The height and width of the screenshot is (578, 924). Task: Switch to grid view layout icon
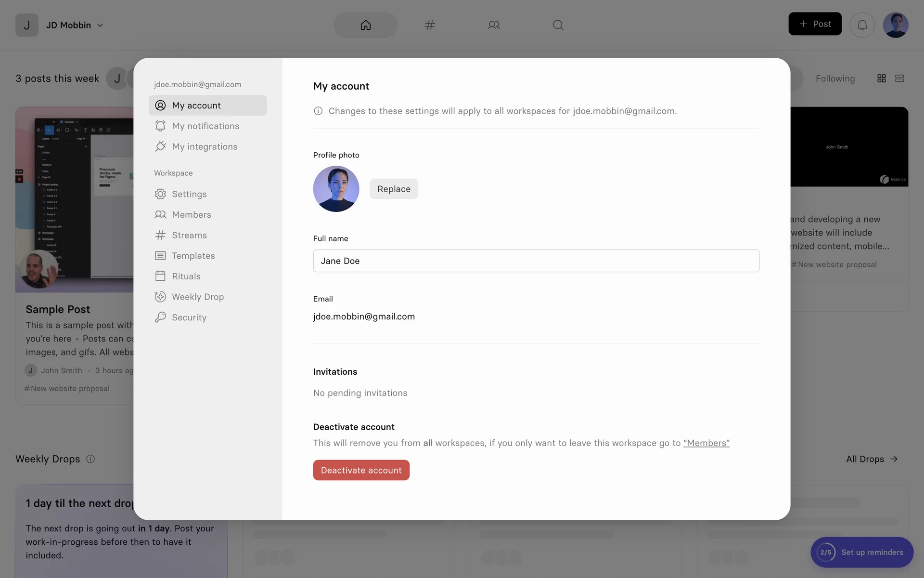[881, 79]
